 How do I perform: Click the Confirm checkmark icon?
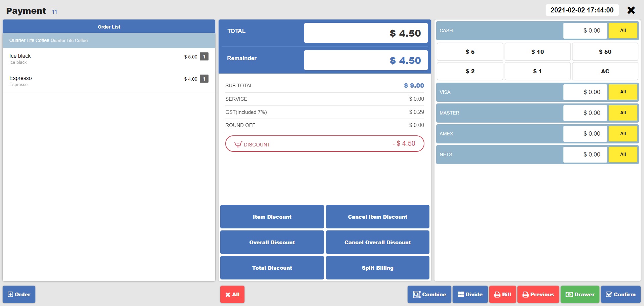click(609, 294)
